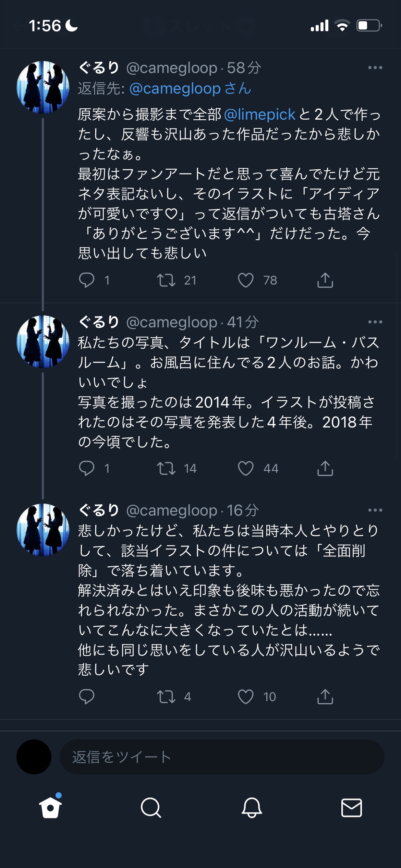Viewport: 401px width, 868px height.
Task: Open more options on the 41分 tweet
Action: (x=375, y=322)
